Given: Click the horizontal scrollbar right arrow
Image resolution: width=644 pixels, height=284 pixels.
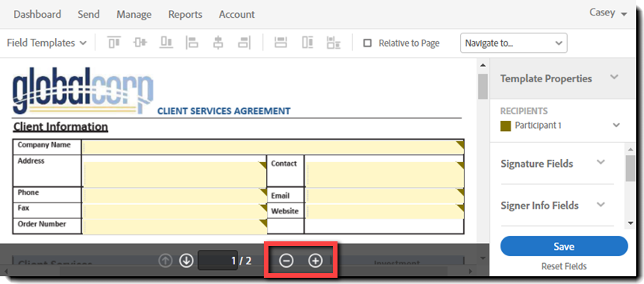Looking at the screenshot, I should pyautogui.click(x=471, y=272).
